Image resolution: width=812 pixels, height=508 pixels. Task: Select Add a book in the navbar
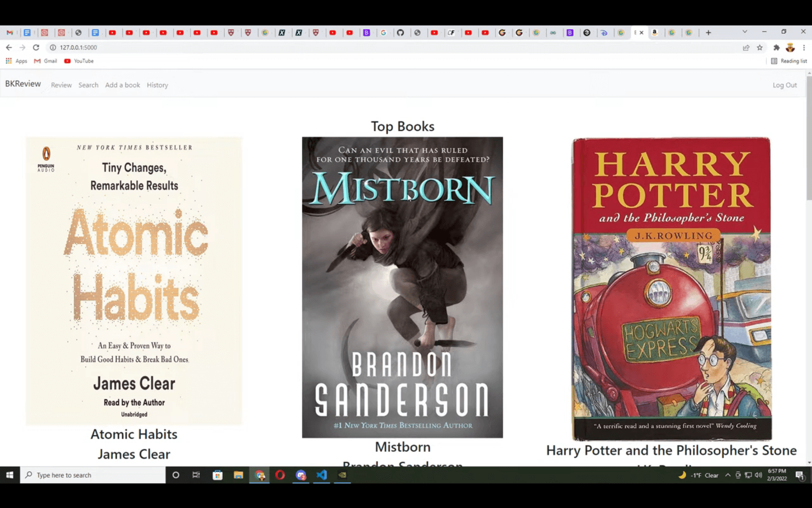122,85
